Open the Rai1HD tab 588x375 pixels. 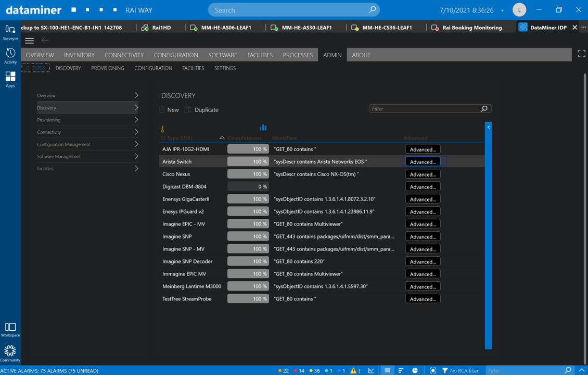coord(157,28)
